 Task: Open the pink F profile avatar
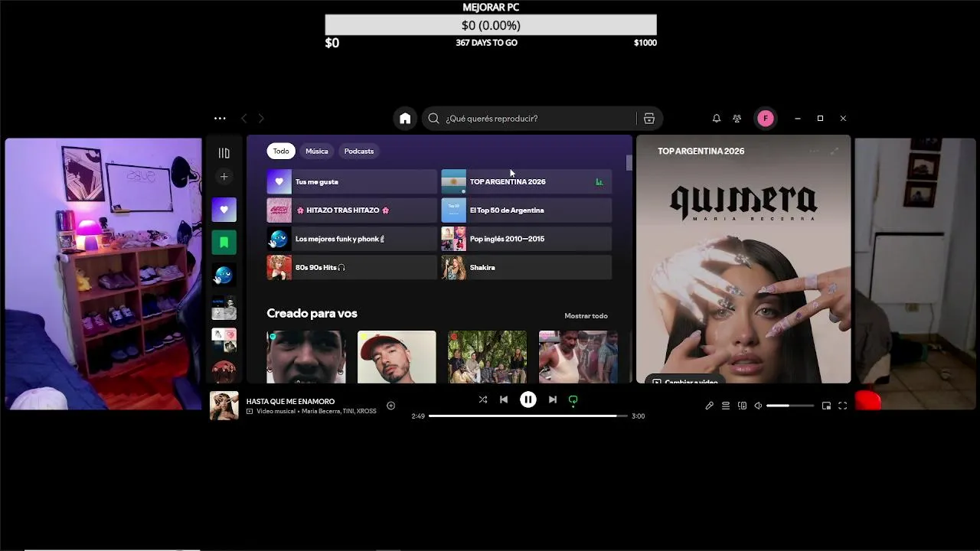coord(765,119)
